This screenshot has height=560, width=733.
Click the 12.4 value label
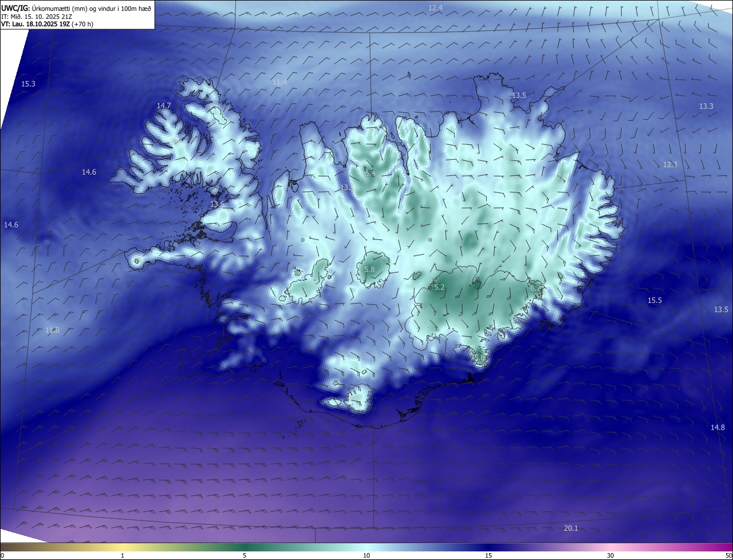point(435,7)
